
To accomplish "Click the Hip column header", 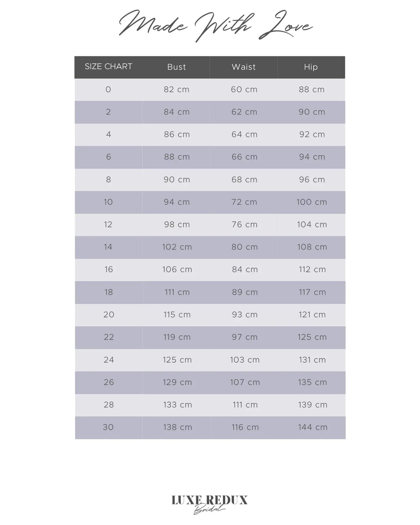I will pyautogui.click(x=311, y=67).
